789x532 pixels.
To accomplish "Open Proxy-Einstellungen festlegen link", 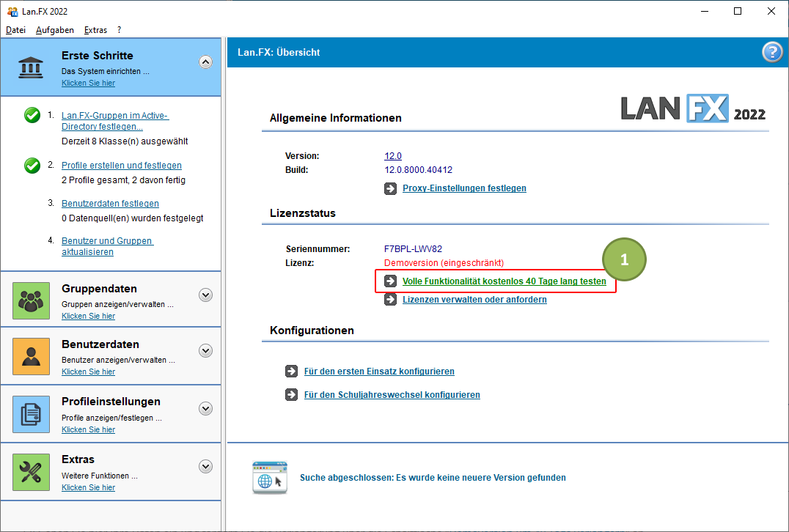I will pos(464,188).
